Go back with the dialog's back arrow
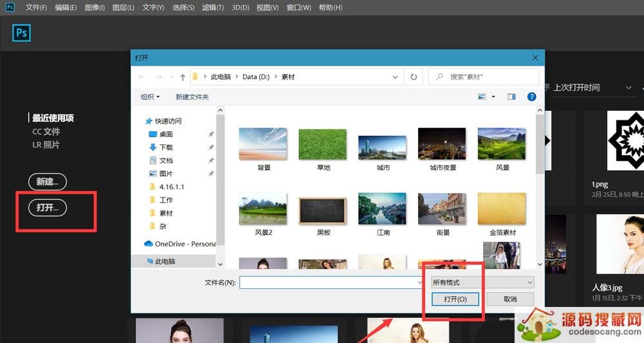 coord(142,77)
